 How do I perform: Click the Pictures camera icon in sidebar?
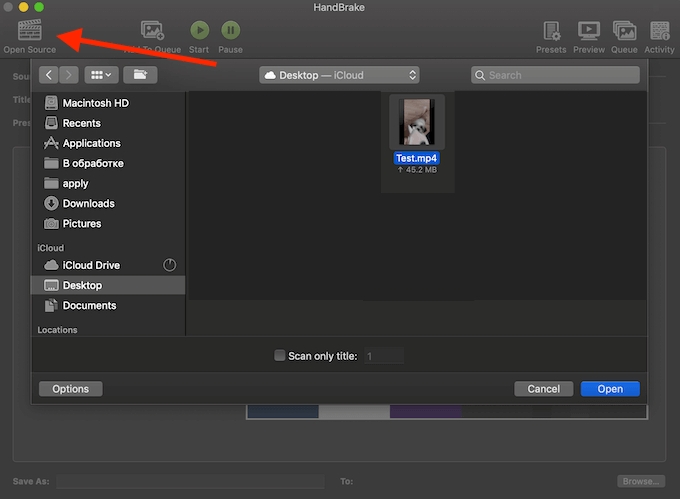click(x=51, y=224)
